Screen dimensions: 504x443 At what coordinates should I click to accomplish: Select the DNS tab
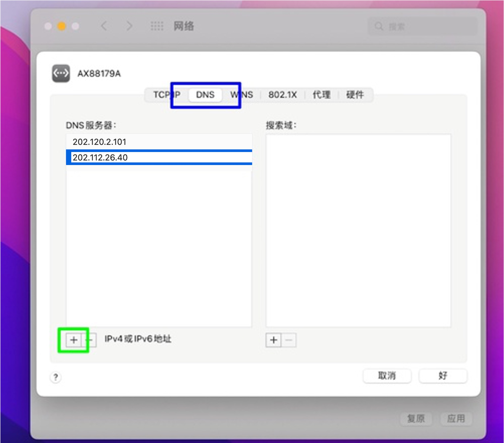coord(205,95)
